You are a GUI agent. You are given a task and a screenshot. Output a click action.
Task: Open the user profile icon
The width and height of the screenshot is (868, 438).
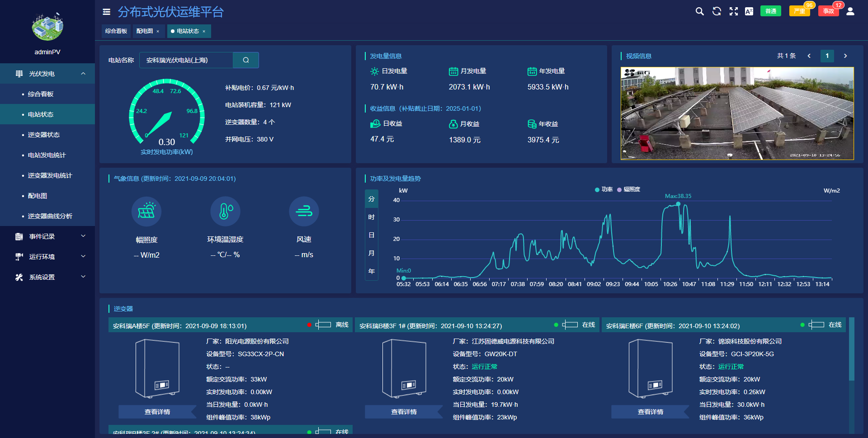pyautogui.click(x=850, y=11)
